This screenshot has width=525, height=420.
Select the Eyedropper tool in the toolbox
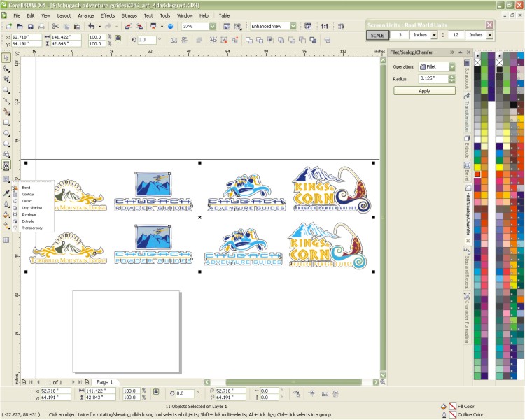tap(6, 193)
